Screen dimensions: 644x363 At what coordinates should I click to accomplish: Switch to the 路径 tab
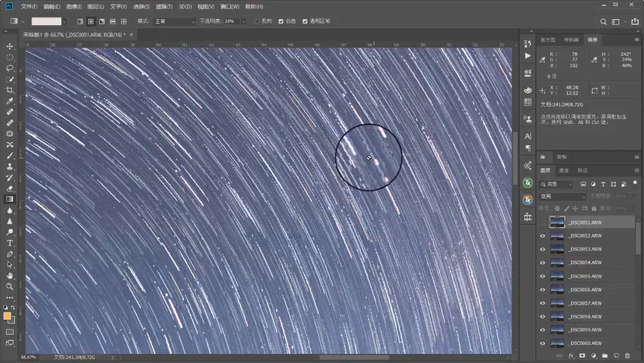coord(582,170)
